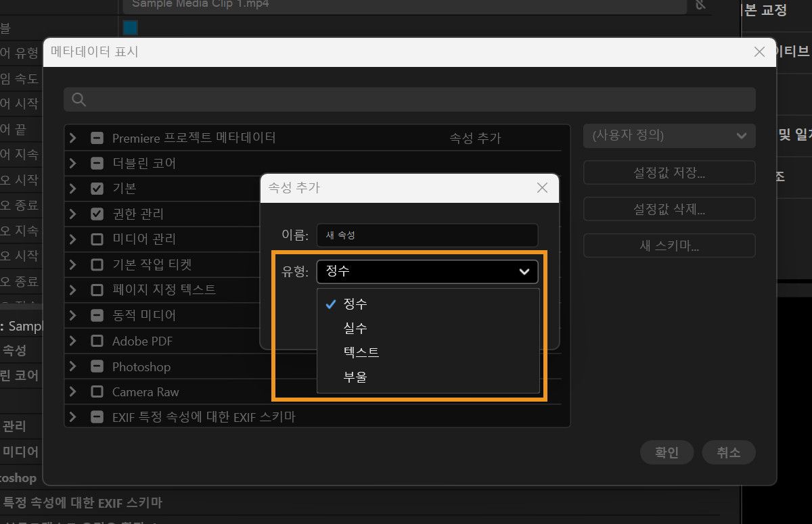
Task: Close the 메타데이터 표시 dialog
Action: [x=759, y=52]
